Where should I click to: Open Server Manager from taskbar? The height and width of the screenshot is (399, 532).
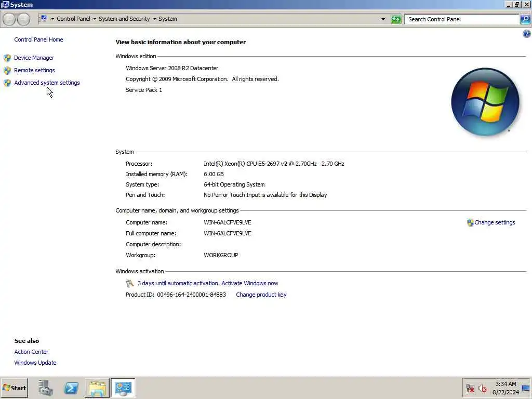46,388
